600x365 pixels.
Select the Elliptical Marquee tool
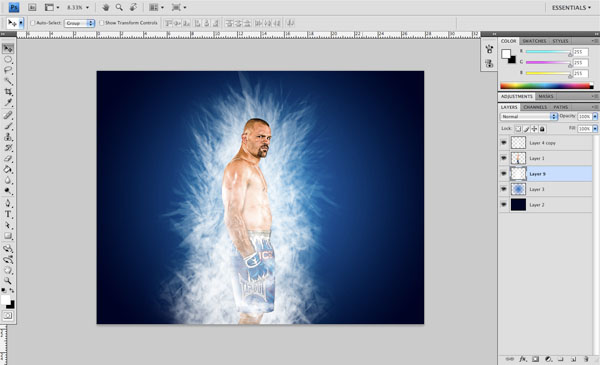[x=8, y=60]
